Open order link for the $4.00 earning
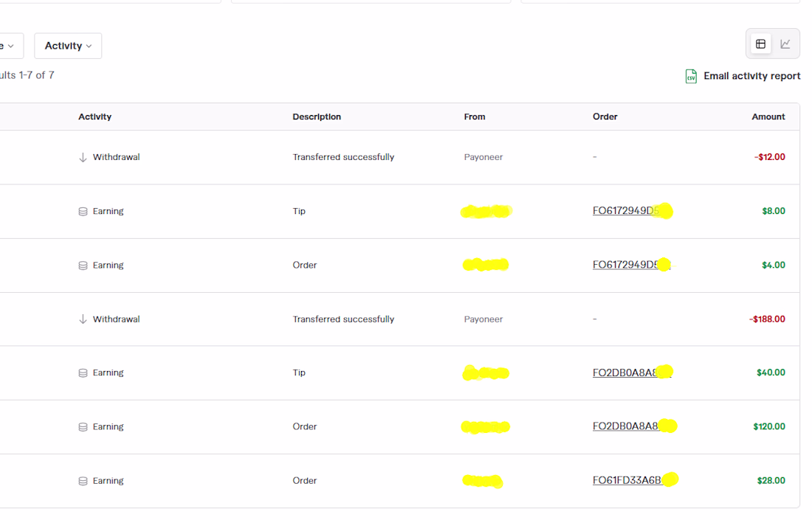Screen dimensions: 812x520 coord(625,265)
